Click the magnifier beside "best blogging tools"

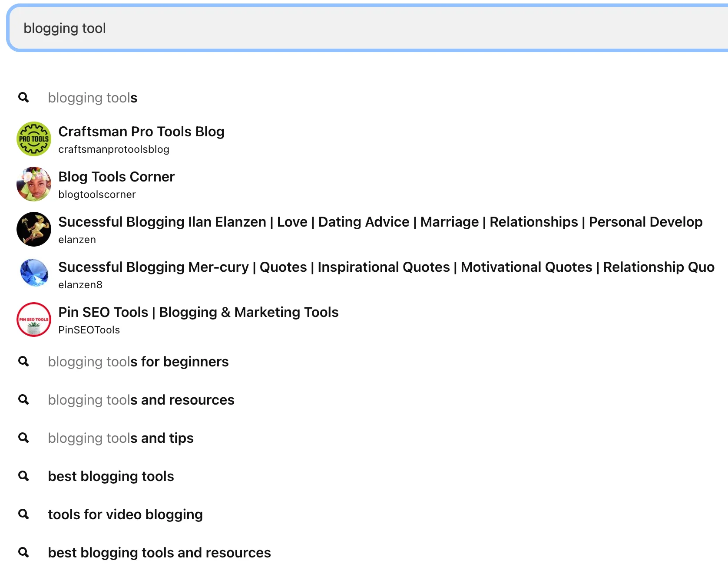point(24,476)
